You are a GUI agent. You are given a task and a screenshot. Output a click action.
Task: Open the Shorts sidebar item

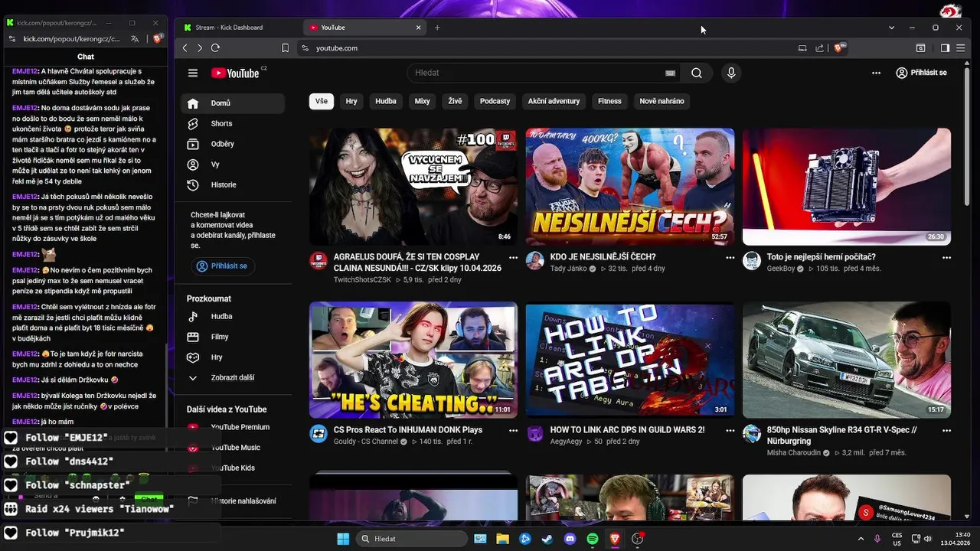click(x=233, y=123)
